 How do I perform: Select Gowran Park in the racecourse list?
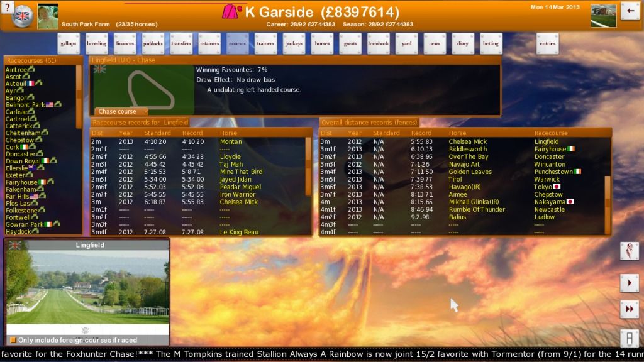tap(25, 224)
